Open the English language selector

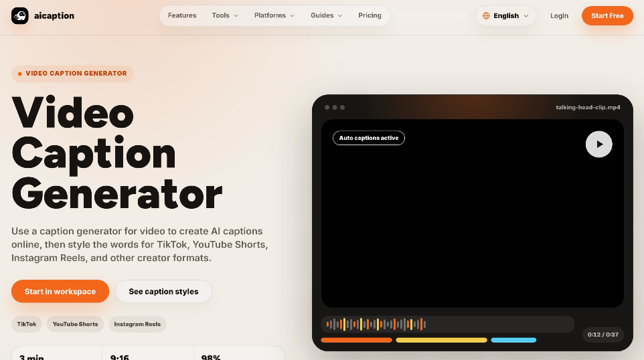click(506, 15)
